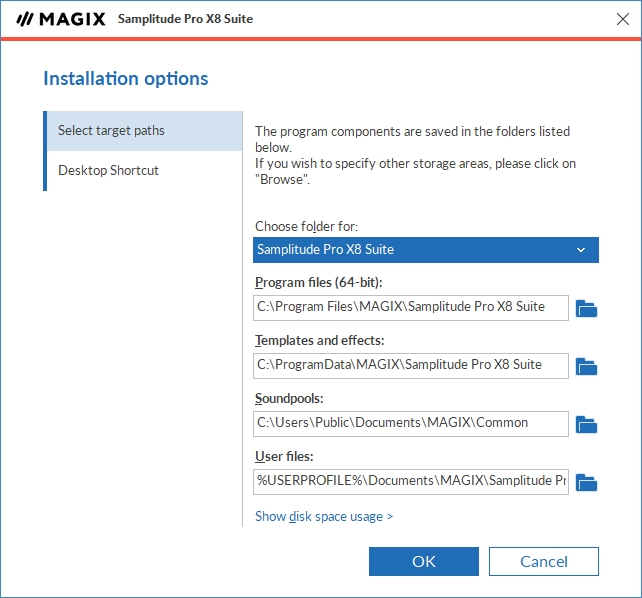Browse folder for Templates and effects
The image size is (642, 598).
587,366
